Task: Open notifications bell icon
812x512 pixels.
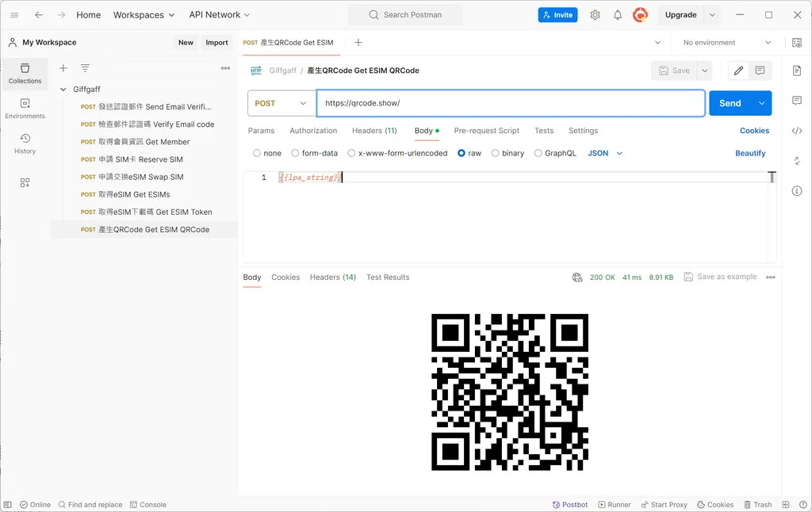Action: pyautogui.click(x=618, y=15)
